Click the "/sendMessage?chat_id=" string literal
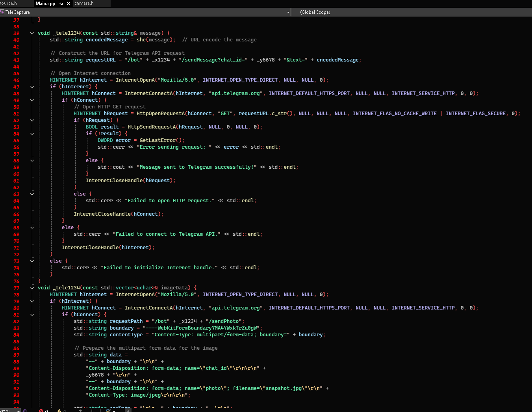Screen dimensions: 532x412 pyautogui.click(x=213, y=60)
